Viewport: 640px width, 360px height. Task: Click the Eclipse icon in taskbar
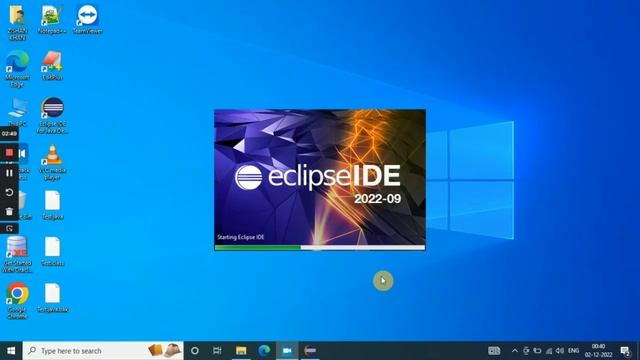(310, 351)
